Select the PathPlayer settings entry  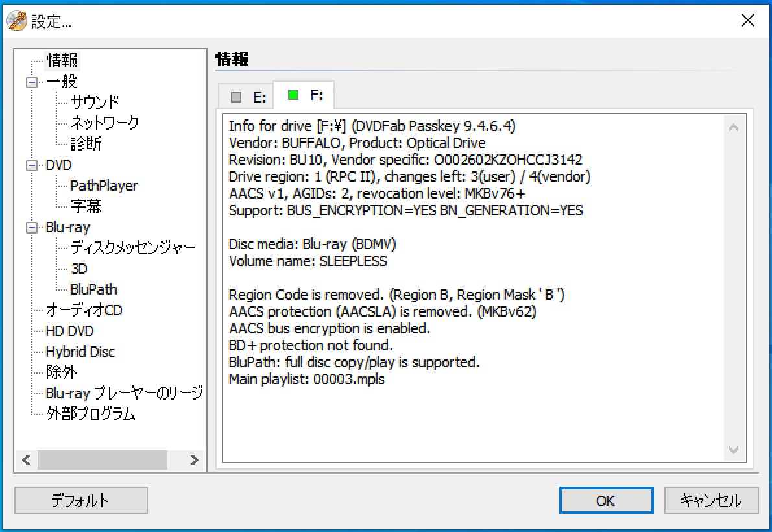coord(104,186)
